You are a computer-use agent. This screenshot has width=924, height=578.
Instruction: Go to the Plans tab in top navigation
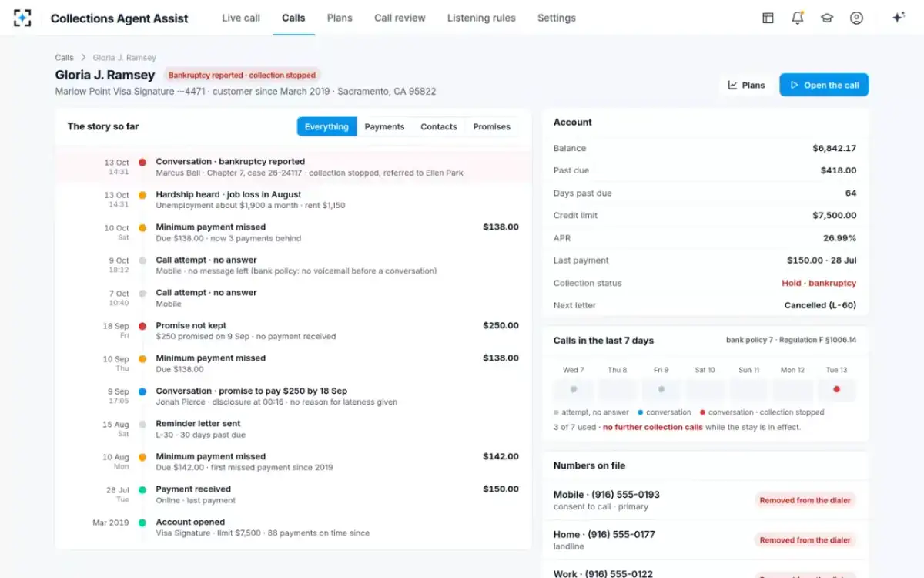point(340,18)
